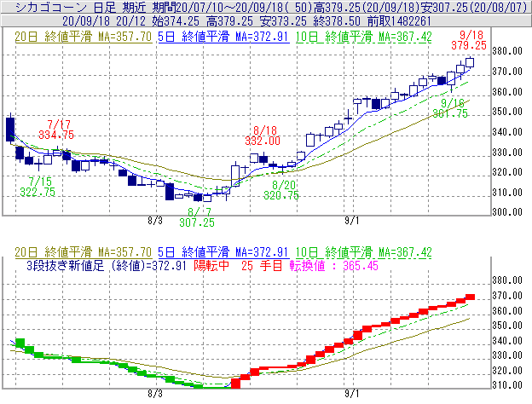
Task: Select upper chart 5日 終値平滑 MA=372.91 legend
Action: point(223,37)
